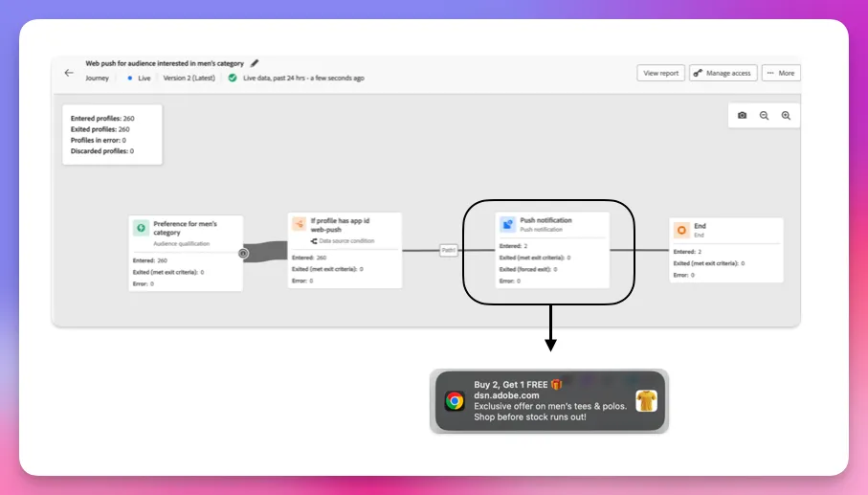Open the More options menu
The width and height of the screenshot is (868, 495).
click(781, 73)
